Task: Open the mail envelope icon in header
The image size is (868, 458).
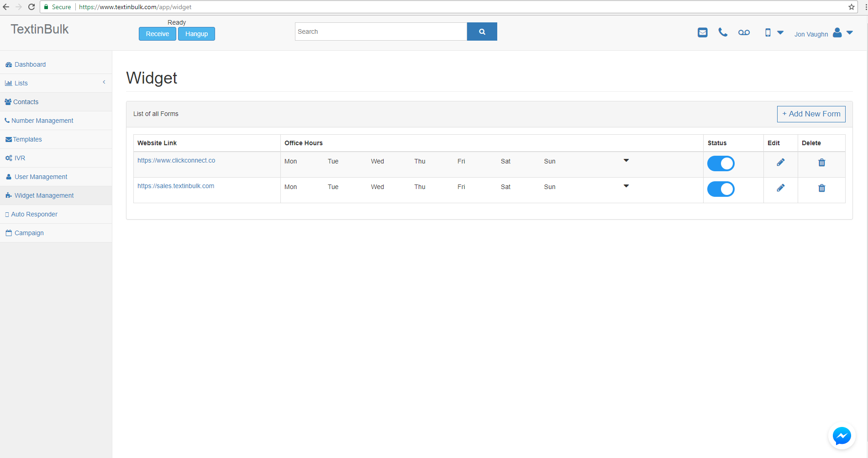Action: (x=703, y=32)
